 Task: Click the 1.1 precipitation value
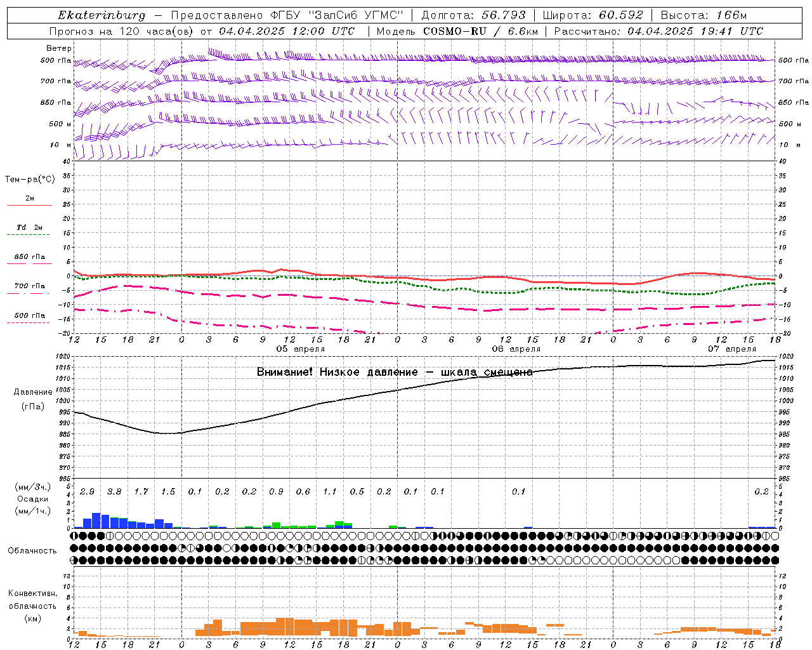330,492
